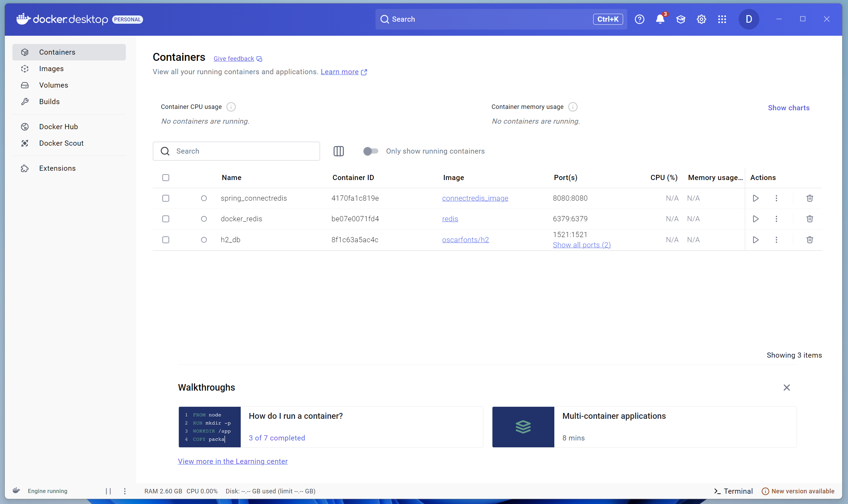Image resolution: width=848 pixels, height=504 pixels.
Task: Delete the spring_connectredis container
Action: pyautogui.click(x=809, y=198)
